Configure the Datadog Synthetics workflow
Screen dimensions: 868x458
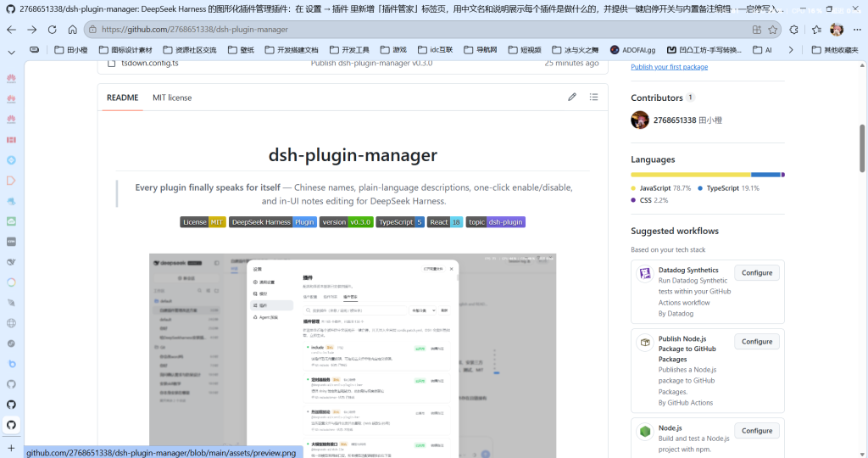click(757, 272)
